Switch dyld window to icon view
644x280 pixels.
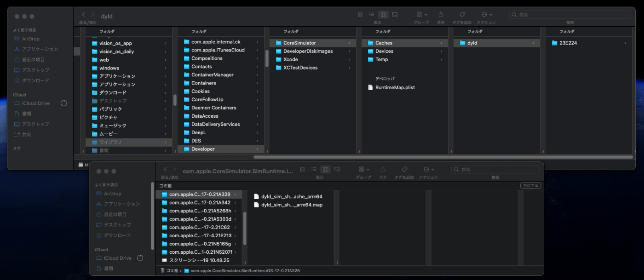360,15
